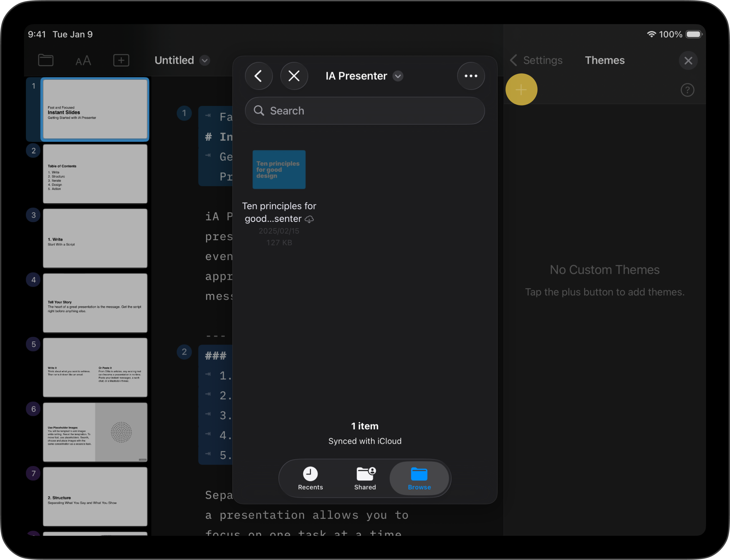Focus the Search field

click(365, 111)
